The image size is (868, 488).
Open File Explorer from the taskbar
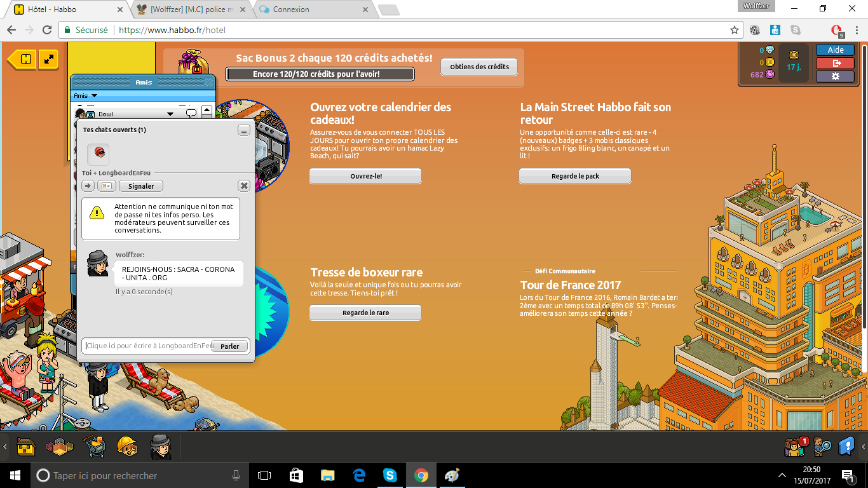coord(327,475)
